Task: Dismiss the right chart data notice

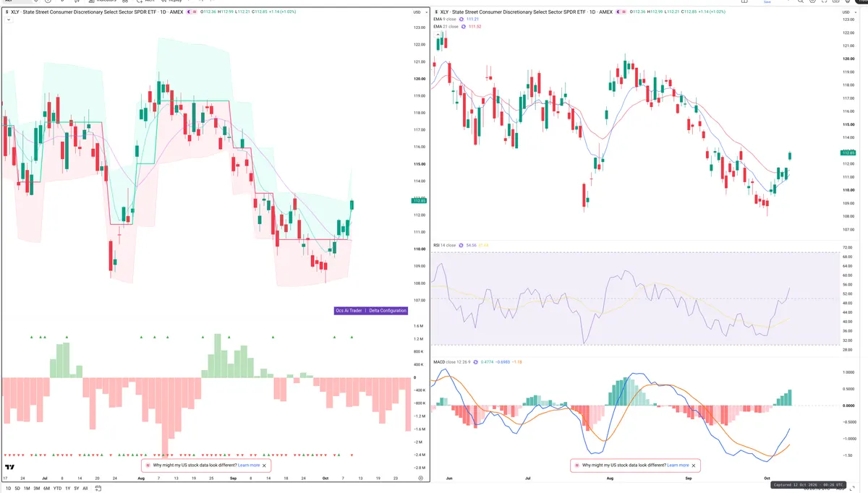Action: point(694,466)
